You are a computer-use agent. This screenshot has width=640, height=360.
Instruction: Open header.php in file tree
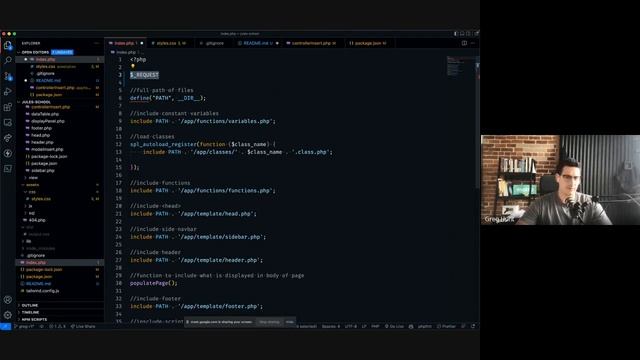click(x=42, y=142)
